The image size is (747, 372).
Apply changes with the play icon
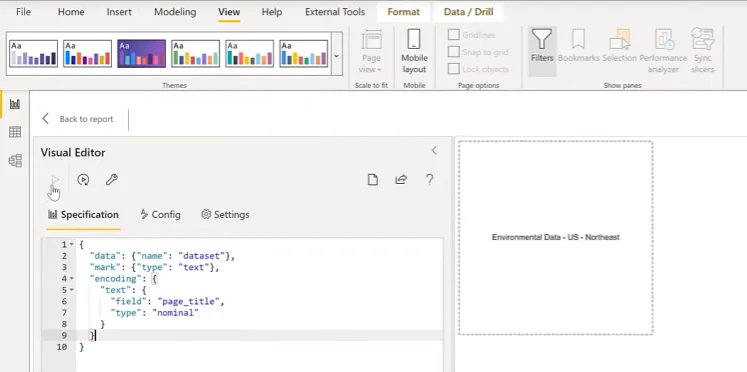point(55,180)
